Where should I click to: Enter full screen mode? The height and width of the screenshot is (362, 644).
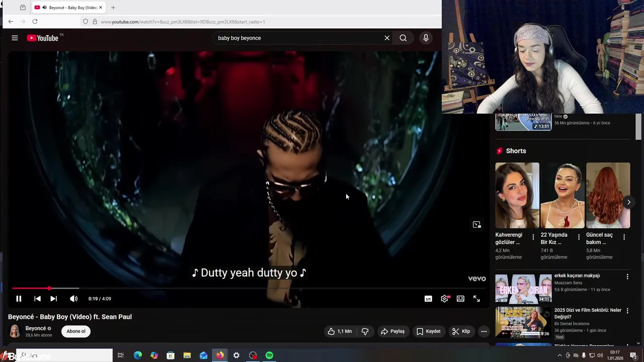tap(476, 299)
